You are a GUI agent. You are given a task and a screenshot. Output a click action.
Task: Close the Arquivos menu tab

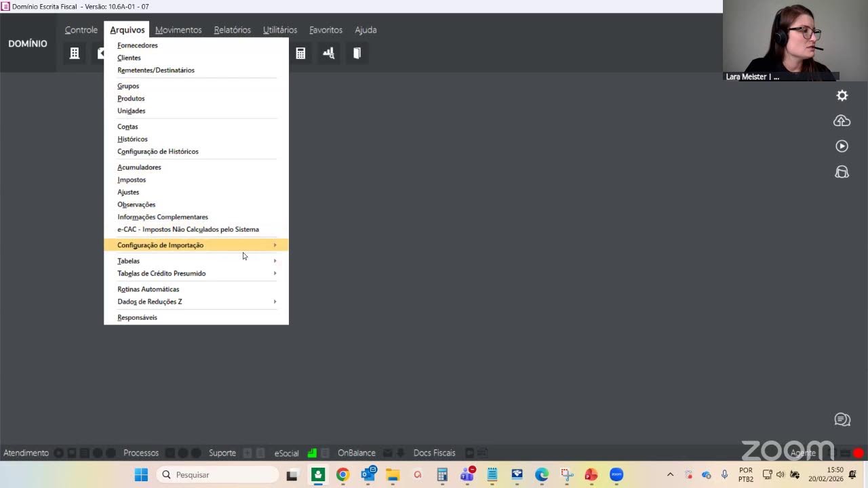(x=127, y=30)
